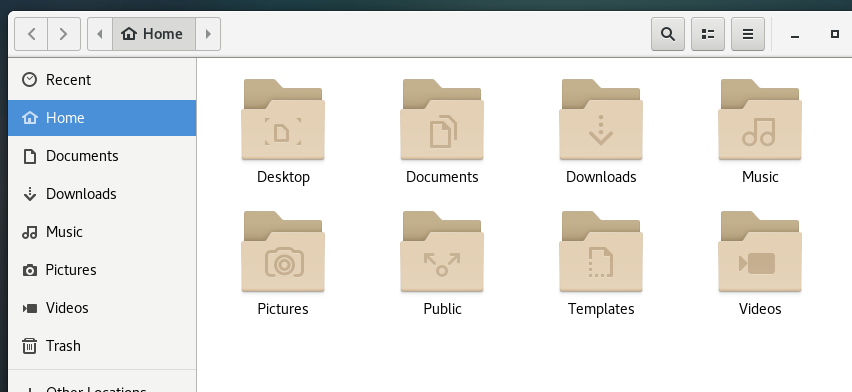The width and height of the screenshot is (852, 392).
Task: Click the "Documents" label under the folder
Action: pos(442,177)
